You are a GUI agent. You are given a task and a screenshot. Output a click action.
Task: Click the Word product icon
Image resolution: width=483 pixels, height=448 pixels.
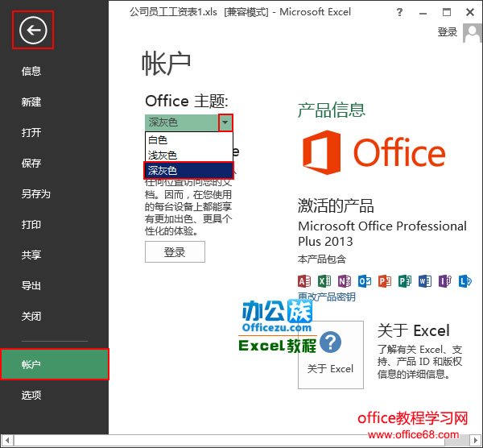425,281
